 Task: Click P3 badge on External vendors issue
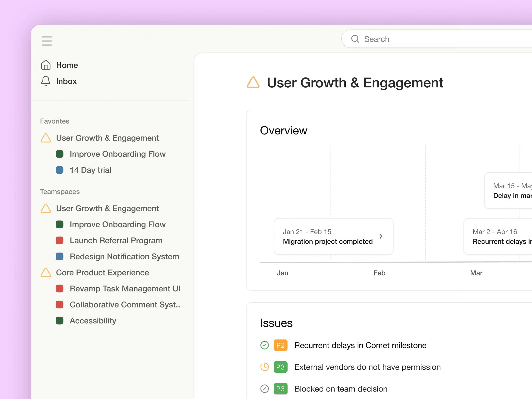point(280,367)
